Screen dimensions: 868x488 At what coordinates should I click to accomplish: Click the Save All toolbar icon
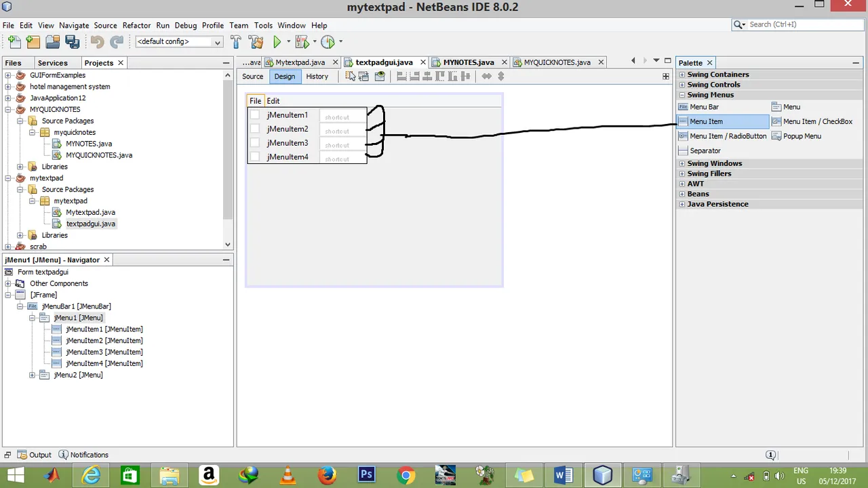(x=72, y=42)
